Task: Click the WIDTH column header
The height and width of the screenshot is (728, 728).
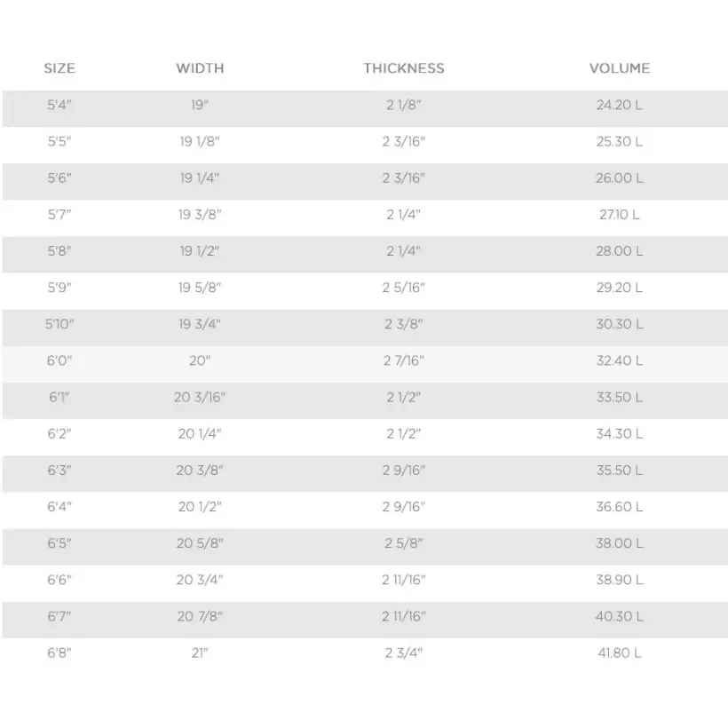Action: point(200,68)
